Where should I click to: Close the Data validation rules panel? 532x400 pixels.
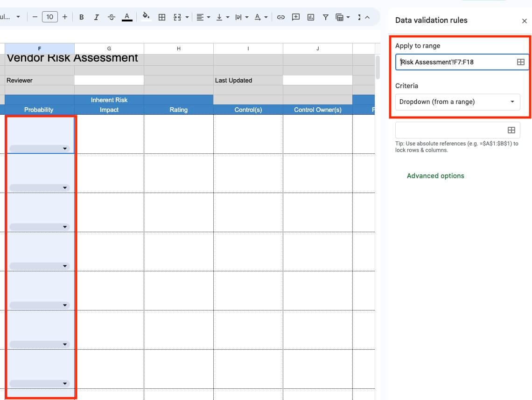pyautogui.click(x=524, y=21)
